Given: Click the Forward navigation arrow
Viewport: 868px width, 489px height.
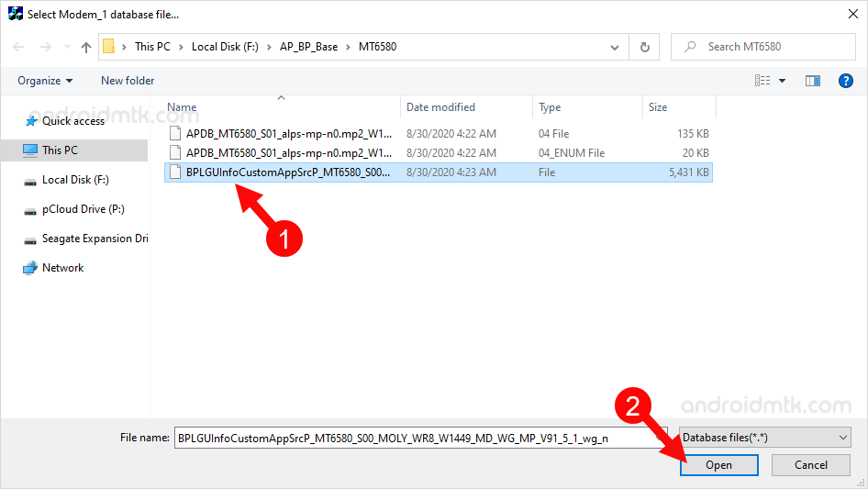Looking at the screenshot, I should (x=45, y=47).
